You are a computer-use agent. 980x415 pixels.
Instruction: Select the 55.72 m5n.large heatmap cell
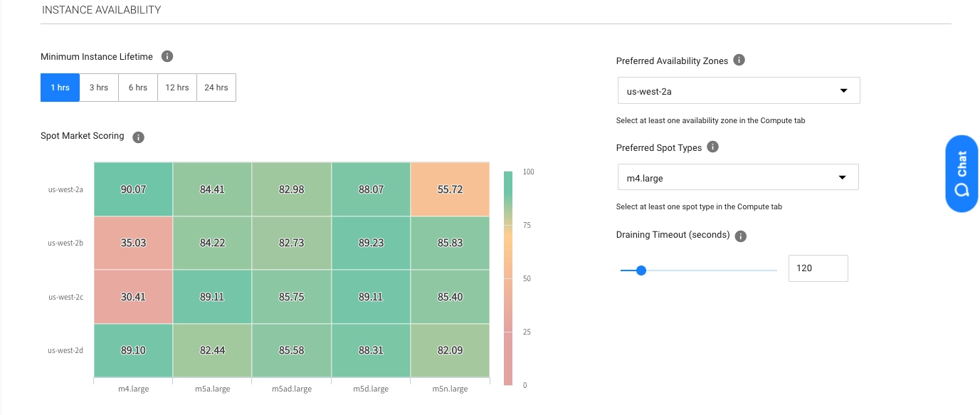450,189
